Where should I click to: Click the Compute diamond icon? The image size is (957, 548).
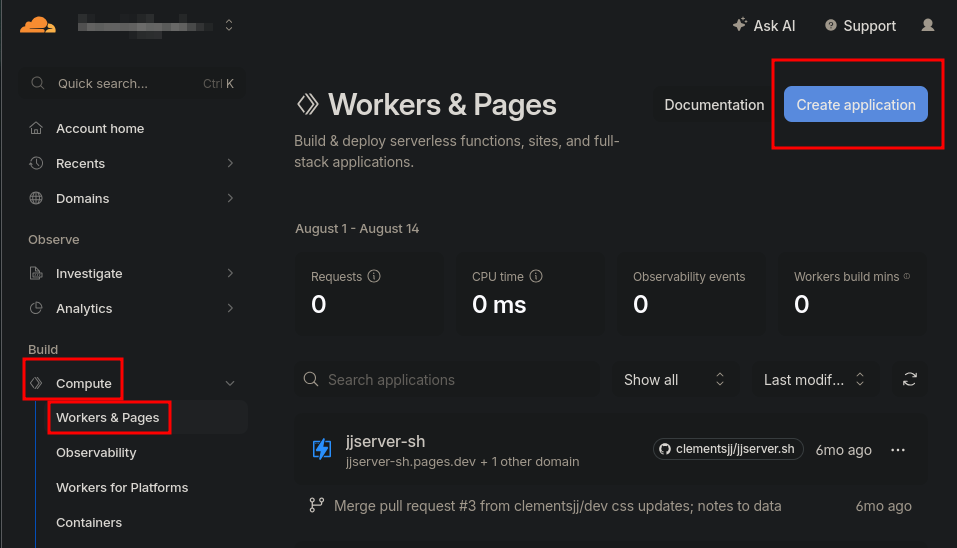(x=36, y=383)
